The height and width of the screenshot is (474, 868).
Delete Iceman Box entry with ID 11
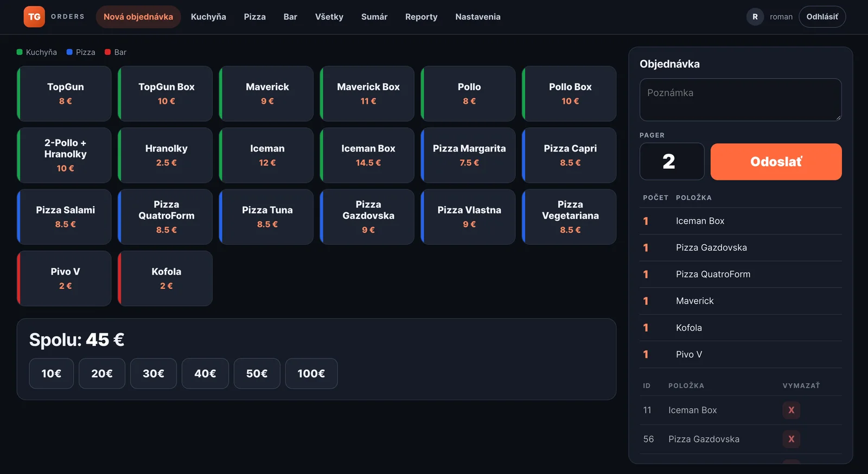pyautogui.click(x=791, y=410)
